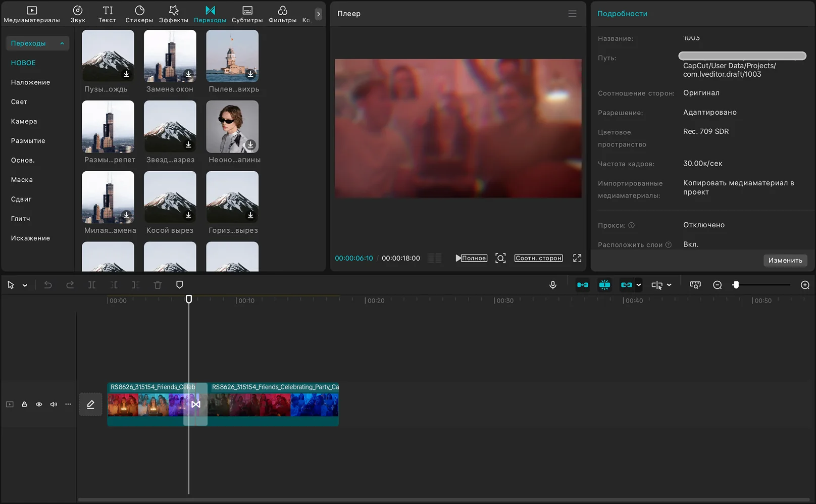Image resolution: width=816 pixels, height=504 pixels.
Task: Open the selection tool dropdown arrow
Action: point(25,285)
